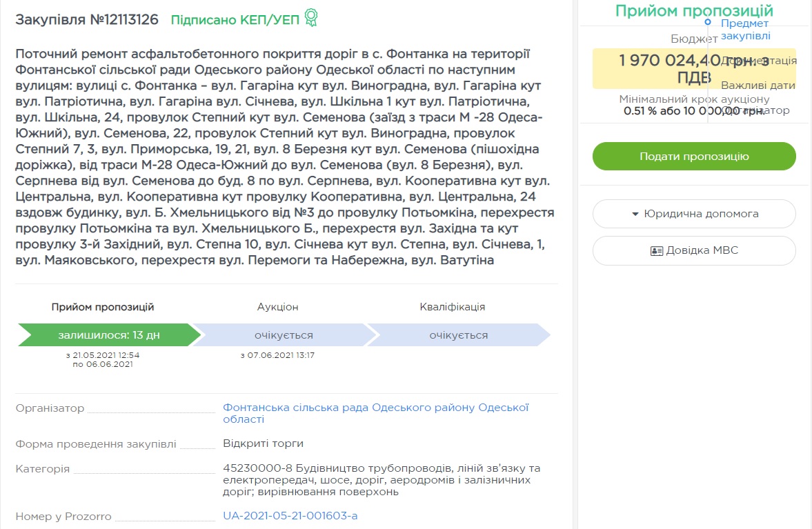Click the Довідка МВС button
The height and width of the screenshot is (529, 812).
click(694, 251)
